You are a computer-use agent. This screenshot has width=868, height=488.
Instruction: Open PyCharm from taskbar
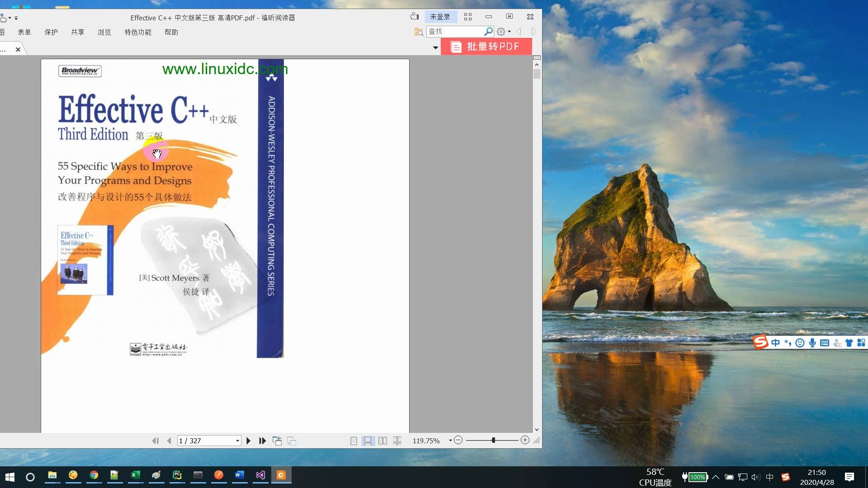177,475
